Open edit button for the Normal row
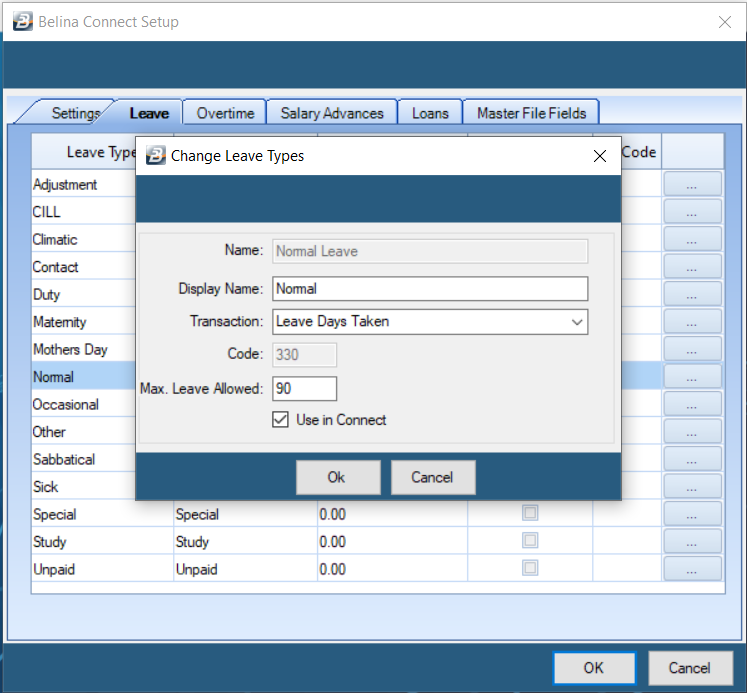 692,376
